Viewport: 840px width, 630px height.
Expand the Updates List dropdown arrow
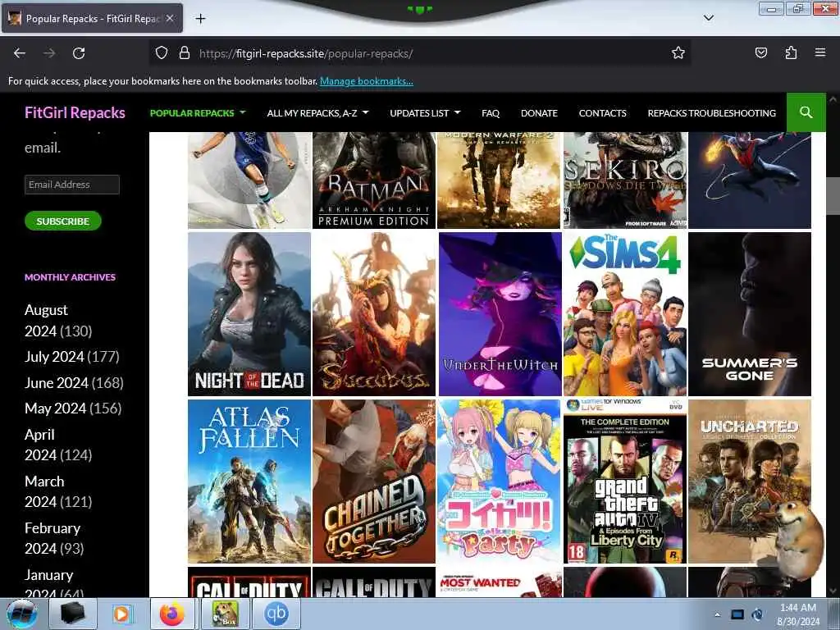pyautogui.click(x=458, y=112)
